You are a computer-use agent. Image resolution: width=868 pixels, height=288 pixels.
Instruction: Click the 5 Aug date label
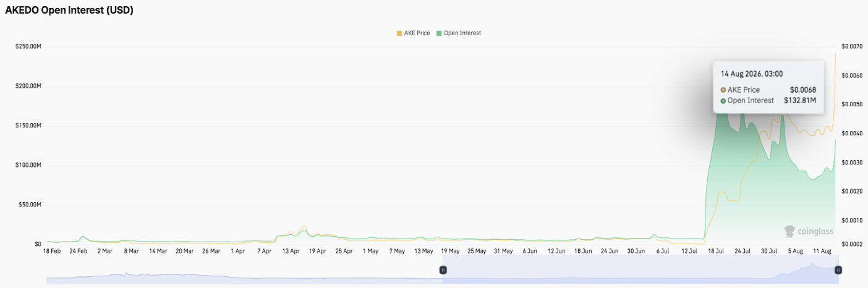796,252
